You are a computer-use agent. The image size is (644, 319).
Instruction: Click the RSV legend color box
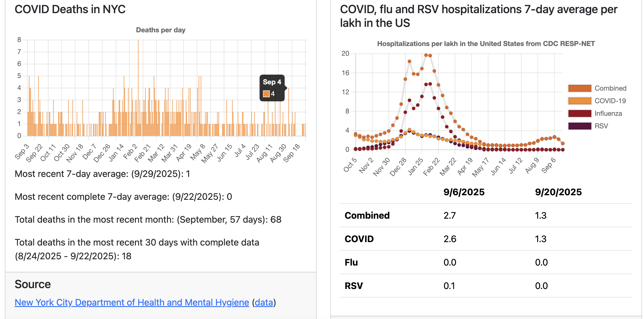pyautogui.click(x=579, y=126)
